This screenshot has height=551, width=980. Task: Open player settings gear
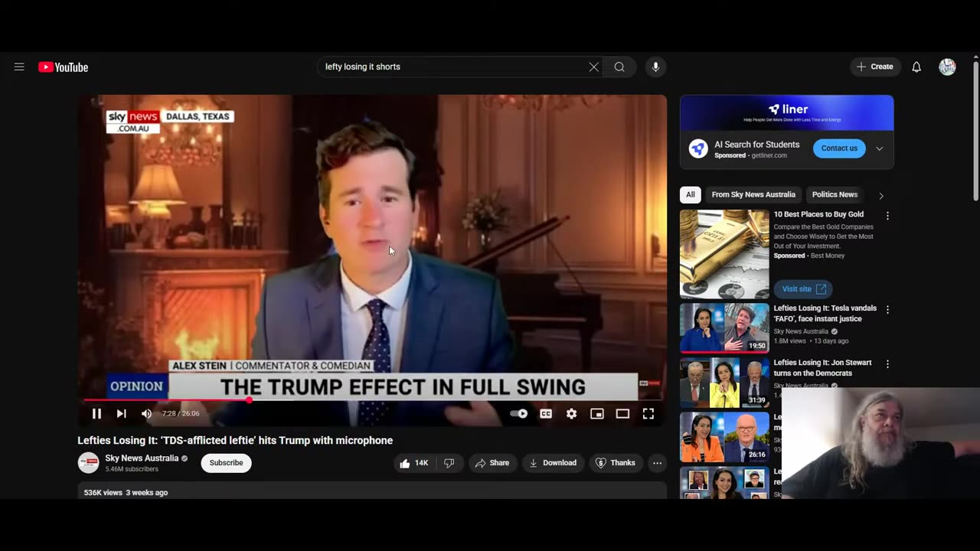pos(571,413)
